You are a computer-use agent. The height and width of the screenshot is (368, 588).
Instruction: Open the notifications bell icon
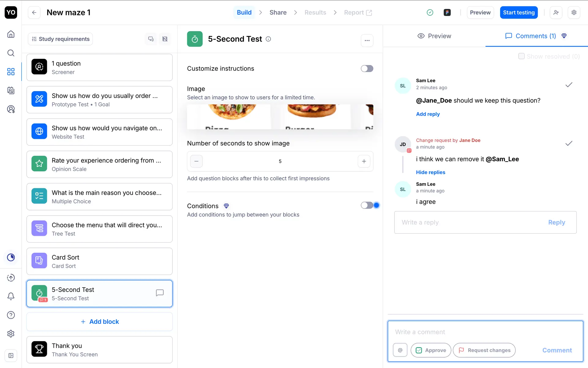click(x=11, y=296)
